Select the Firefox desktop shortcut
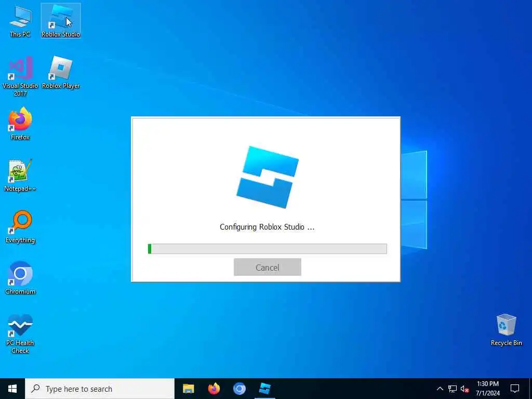The height and width of the screenshot is (399, 532). pyautogui.click(x=20, y=124)
